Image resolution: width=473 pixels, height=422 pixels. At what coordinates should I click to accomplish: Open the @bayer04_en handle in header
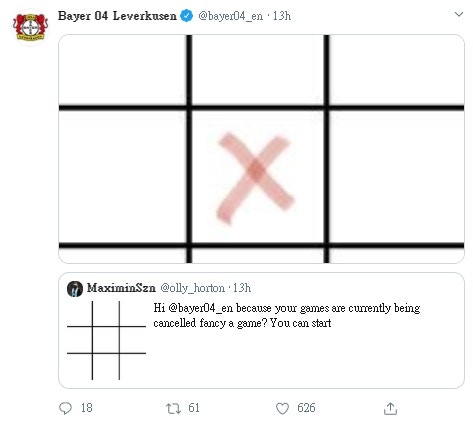[x=230, y=16]
